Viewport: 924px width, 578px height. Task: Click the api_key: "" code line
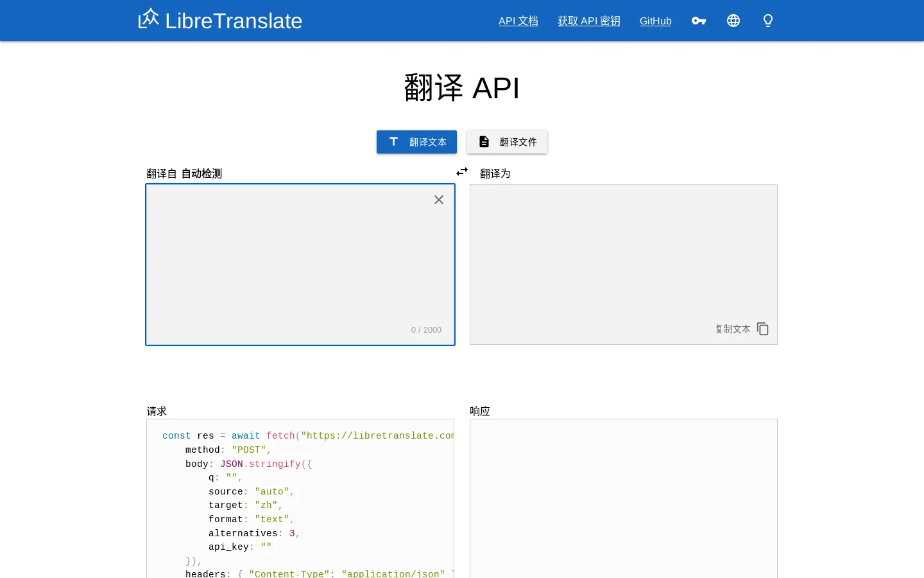click(x=240, y=547)
